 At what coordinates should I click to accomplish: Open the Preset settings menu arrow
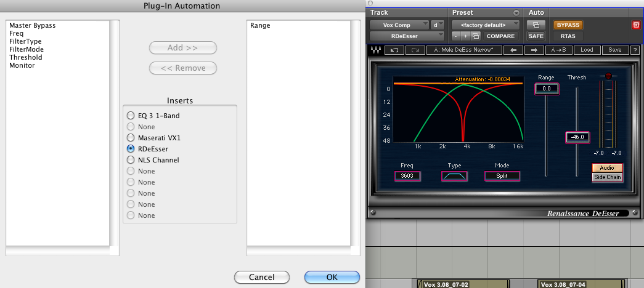(x=516, y=13)
